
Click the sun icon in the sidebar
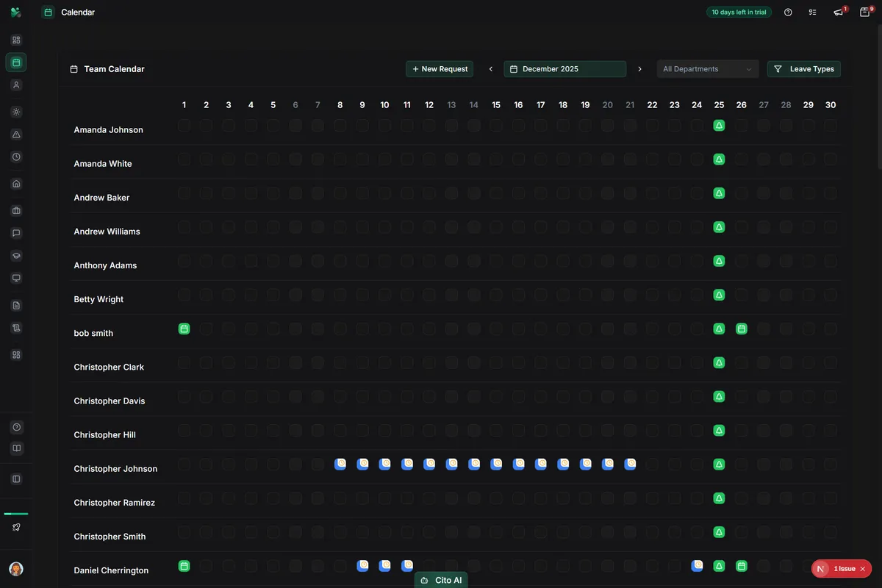(x=16, y=112)
